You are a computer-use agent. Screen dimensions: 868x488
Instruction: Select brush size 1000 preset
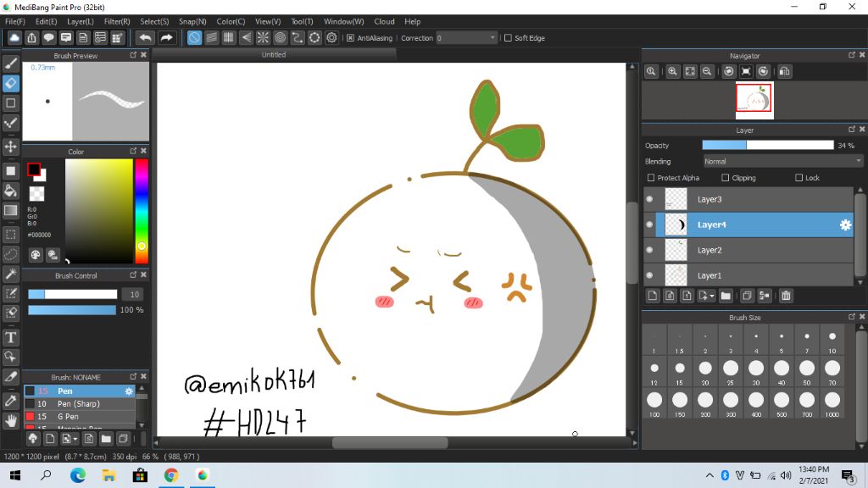(x=832, y=404)
